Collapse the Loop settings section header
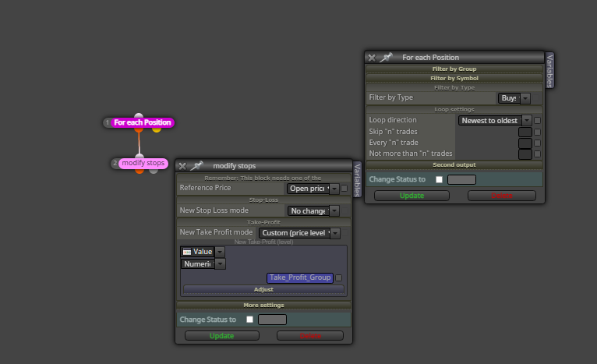 [454, 110]
